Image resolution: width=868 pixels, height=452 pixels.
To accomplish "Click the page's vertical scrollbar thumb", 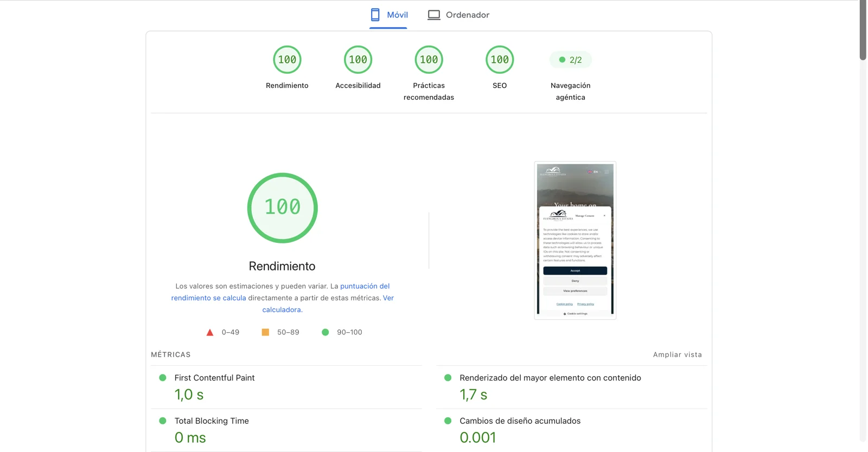I will click(x=863, y=30).
